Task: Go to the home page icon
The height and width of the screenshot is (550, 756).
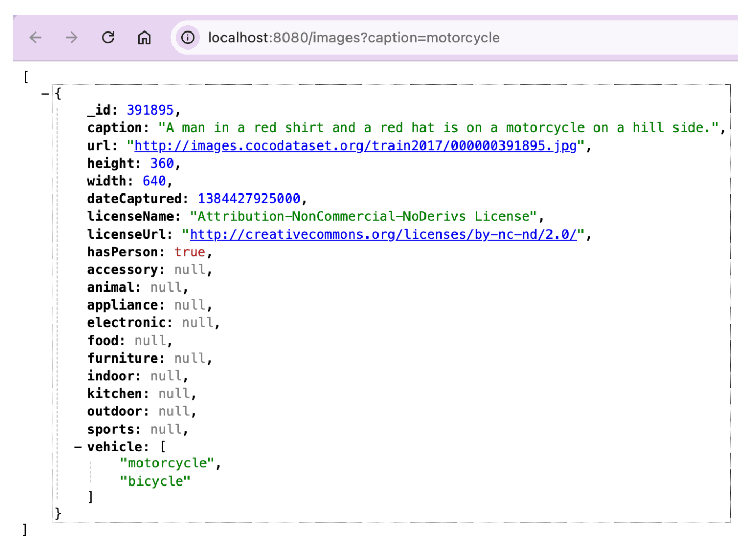Action: click(144, 38)
